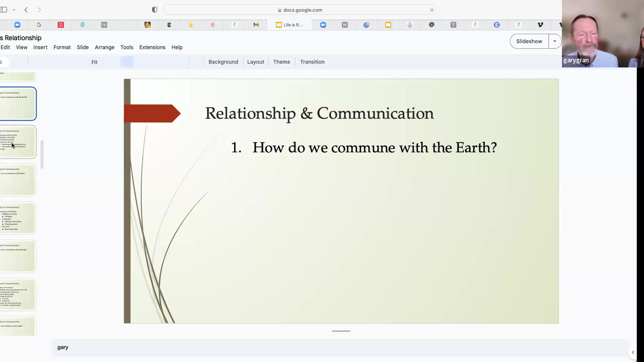
Task: Click the Slideshow button
Action: [529, 41]
